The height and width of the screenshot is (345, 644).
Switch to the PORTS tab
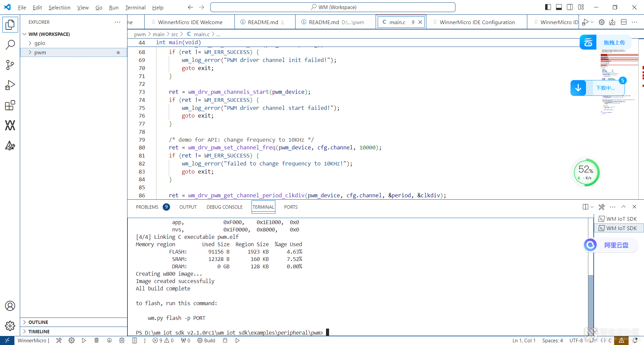(291, 207)
